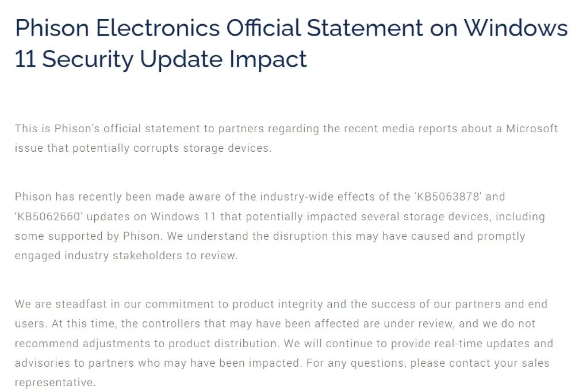Click the 'KB5063878' update identifier text

pyautogui.click(x=448, y=197)
